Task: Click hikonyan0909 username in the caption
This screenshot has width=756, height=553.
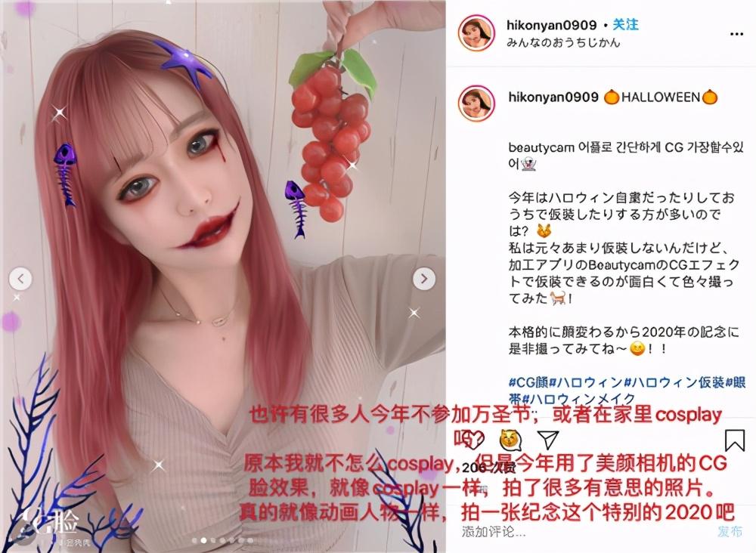Action: click(553, 97)
